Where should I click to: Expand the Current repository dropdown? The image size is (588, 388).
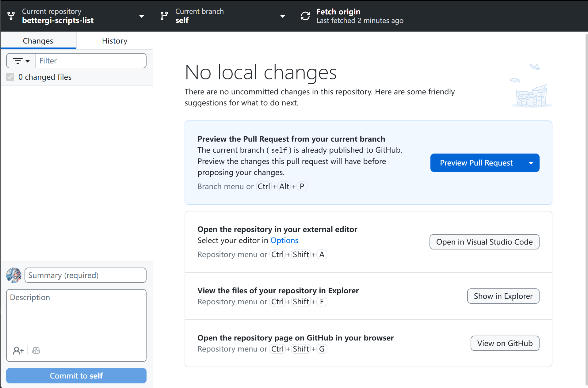[x=141, y=16]
